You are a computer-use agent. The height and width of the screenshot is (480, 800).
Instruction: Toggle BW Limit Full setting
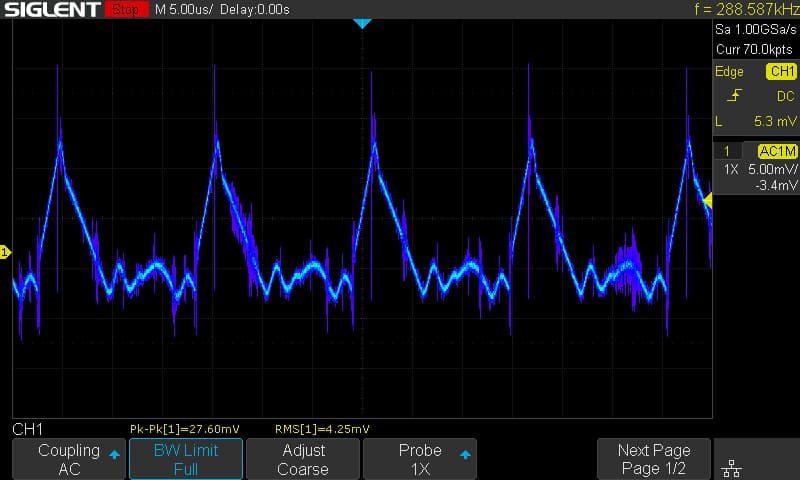186,459
